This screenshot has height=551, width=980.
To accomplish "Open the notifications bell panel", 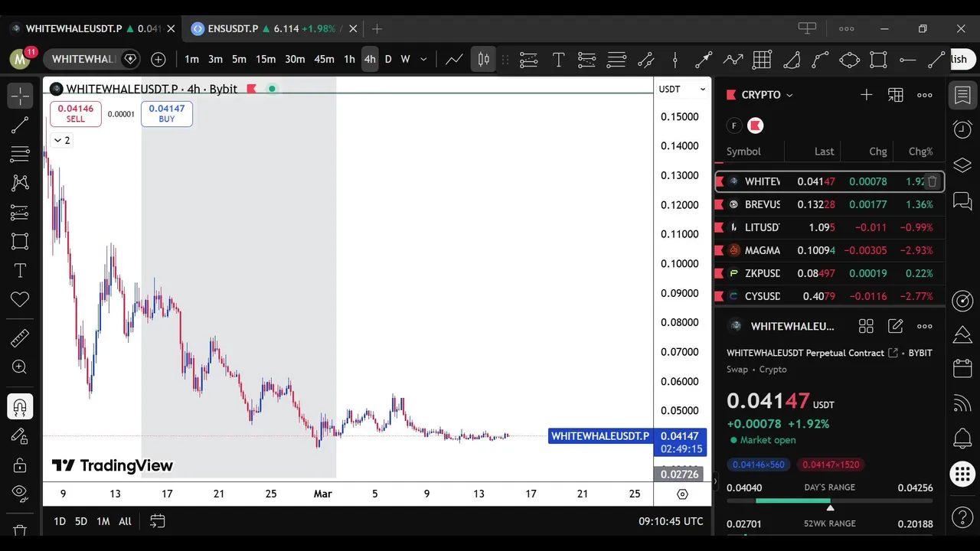I will (x=962, y=439).
